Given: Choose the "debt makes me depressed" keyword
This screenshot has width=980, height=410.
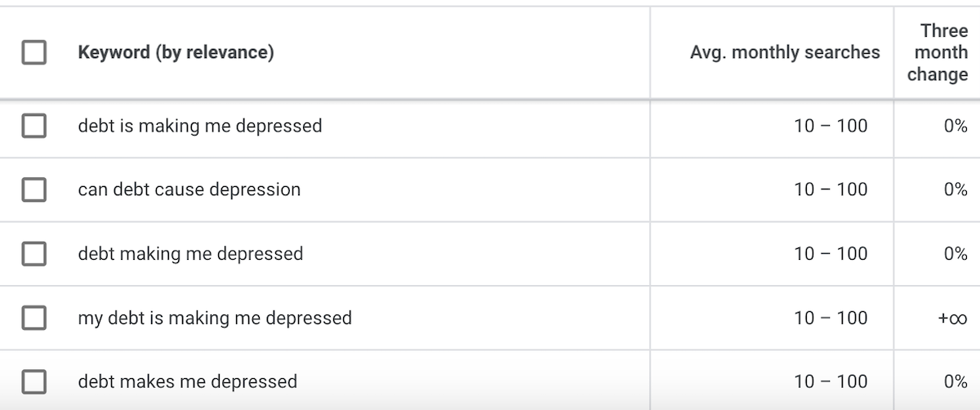Looking at the screenshot, I should pos(188,381).
